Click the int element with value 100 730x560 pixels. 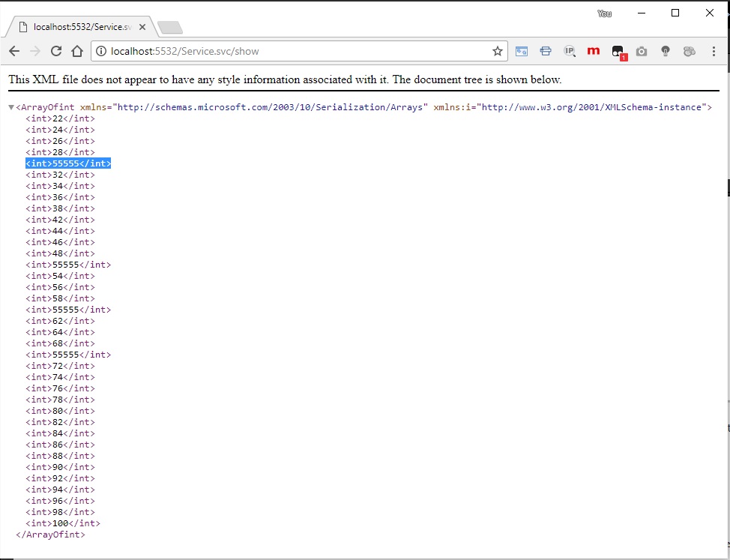point(63,523)
